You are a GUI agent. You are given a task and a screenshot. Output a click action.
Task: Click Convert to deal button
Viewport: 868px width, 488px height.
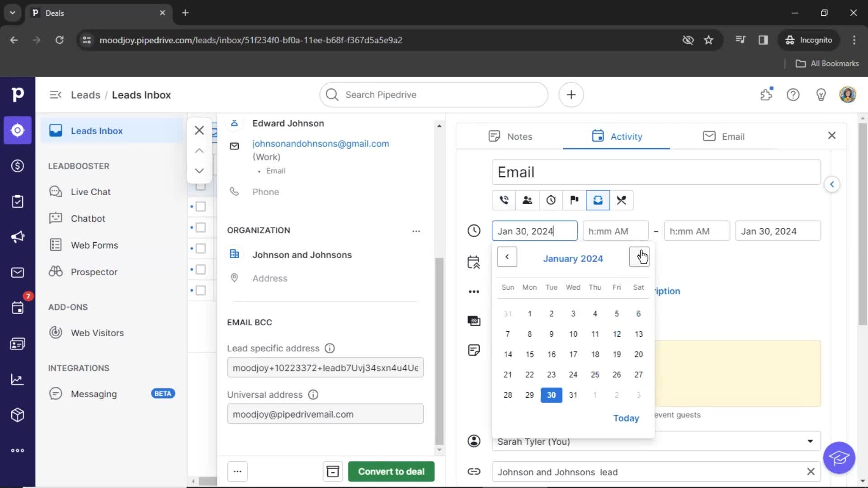click(391, 471)
